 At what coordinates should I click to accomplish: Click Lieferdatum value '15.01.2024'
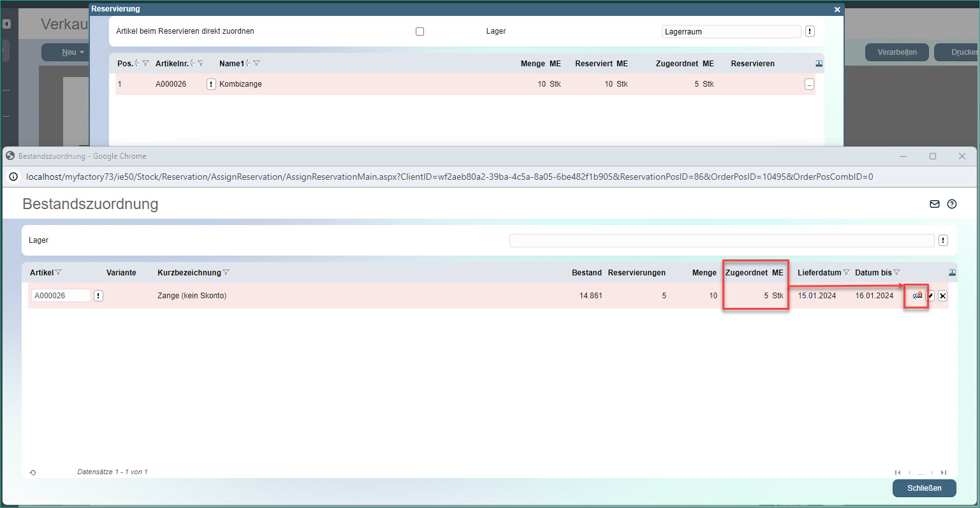(817, 296)
